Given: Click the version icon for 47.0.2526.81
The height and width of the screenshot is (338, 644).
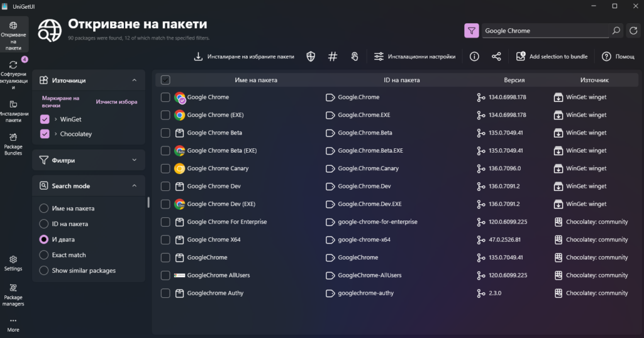Looking at the screenshot, I should pyautogui.click(x=481, y=239).
